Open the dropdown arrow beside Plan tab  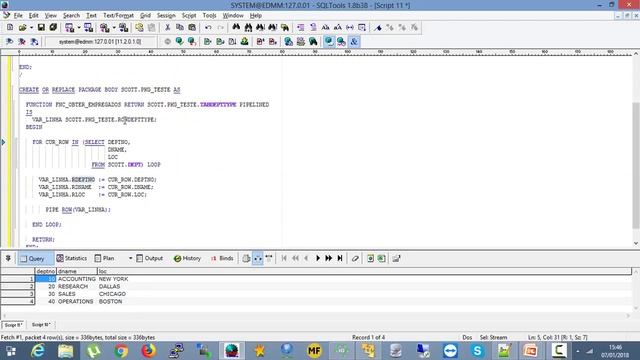pyautogui.click(x=131, y=258)
